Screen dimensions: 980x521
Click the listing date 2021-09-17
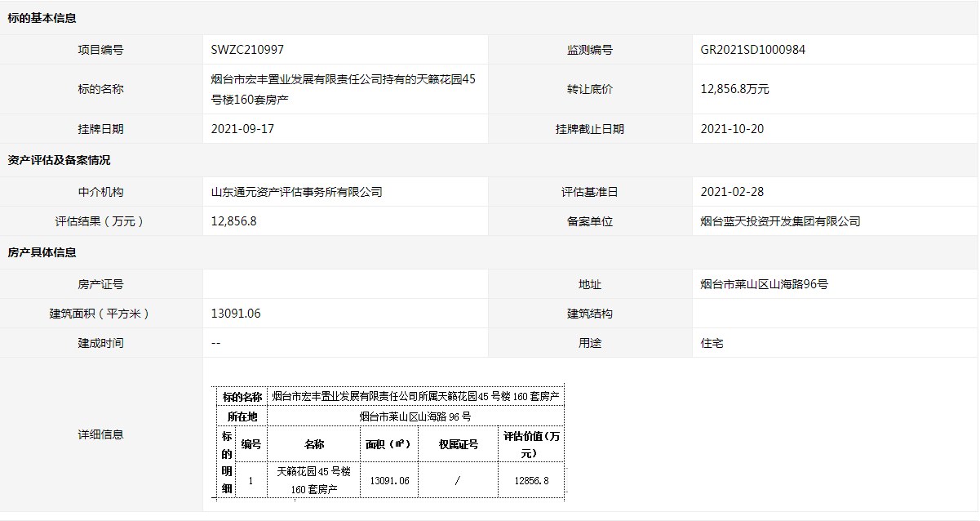pyautogui.click(x=242, y=129)
